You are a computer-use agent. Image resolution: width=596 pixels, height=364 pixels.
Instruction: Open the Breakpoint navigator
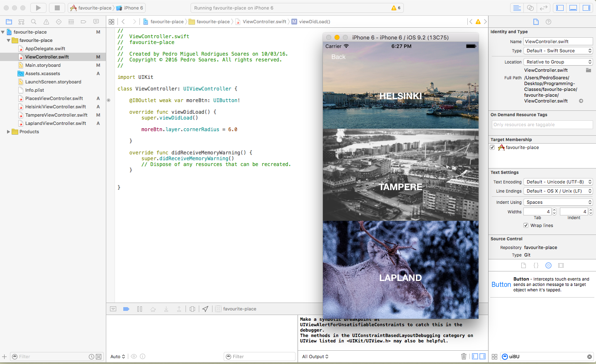tap(83, 22)
